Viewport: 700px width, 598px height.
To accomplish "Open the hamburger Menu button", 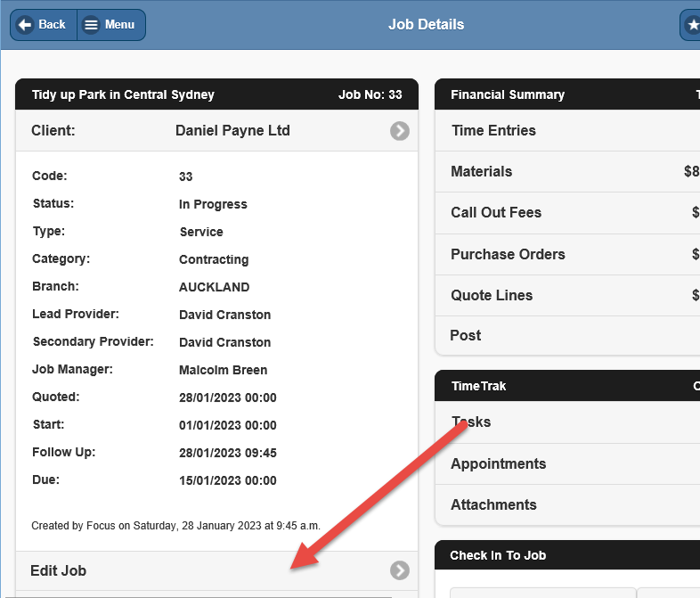I will (110, 25).
